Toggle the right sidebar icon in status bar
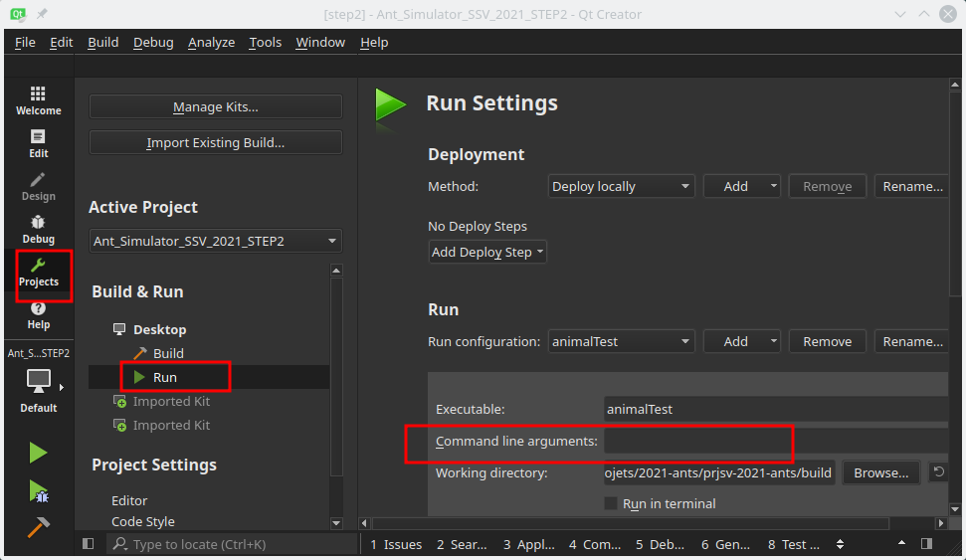 [926, 543]
